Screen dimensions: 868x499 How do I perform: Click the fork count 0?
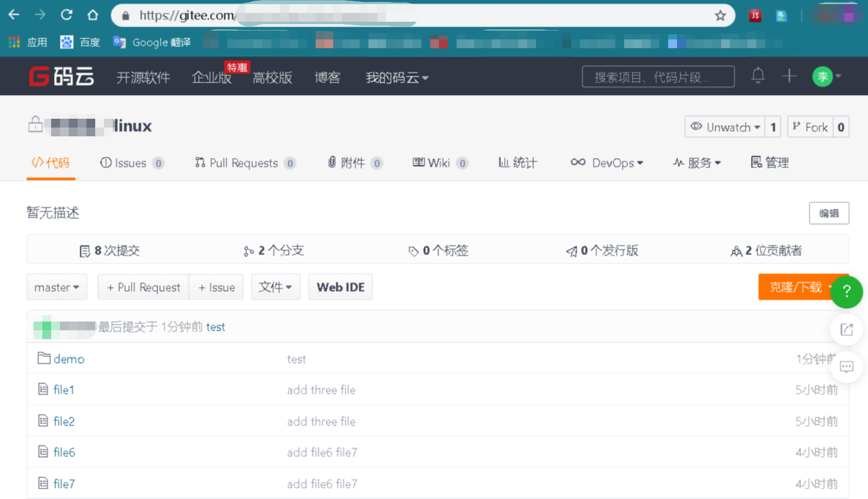pos(841,127)
